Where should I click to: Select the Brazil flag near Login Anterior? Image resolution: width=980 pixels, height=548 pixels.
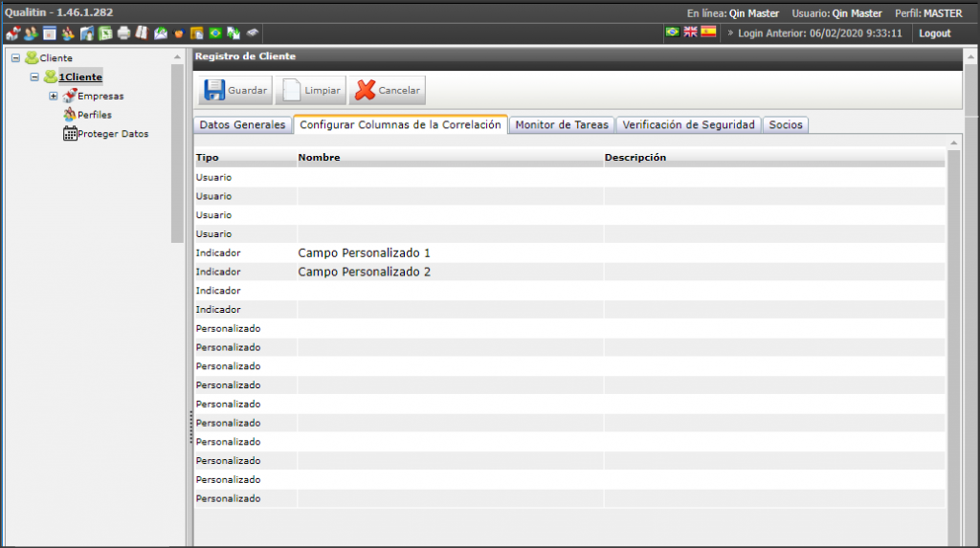pyautogui.click(x=673, y=32)
